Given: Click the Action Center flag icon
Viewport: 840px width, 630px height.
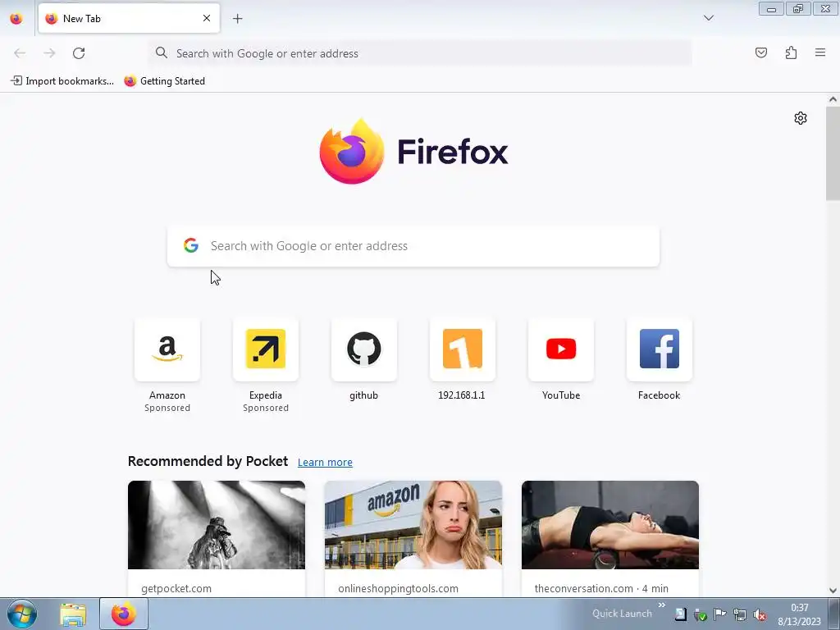Looking at the screenshot, I should pos(719,614).
